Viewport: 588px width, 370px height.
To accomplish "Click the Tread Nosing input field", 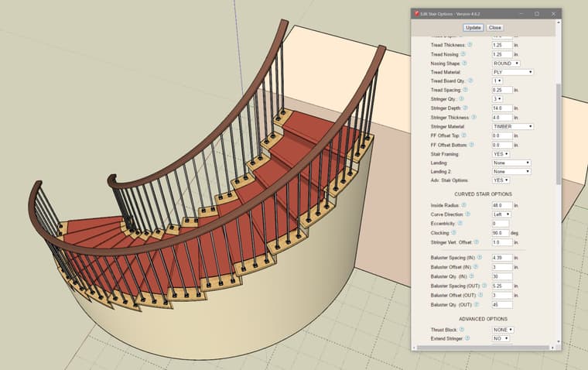I will click(502, 54).
